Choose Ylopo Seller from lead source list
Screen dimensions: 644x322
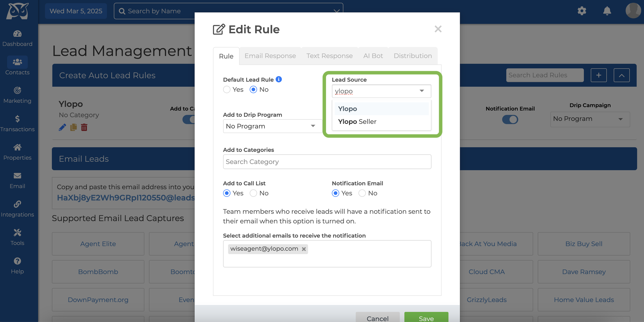[357, 121]
